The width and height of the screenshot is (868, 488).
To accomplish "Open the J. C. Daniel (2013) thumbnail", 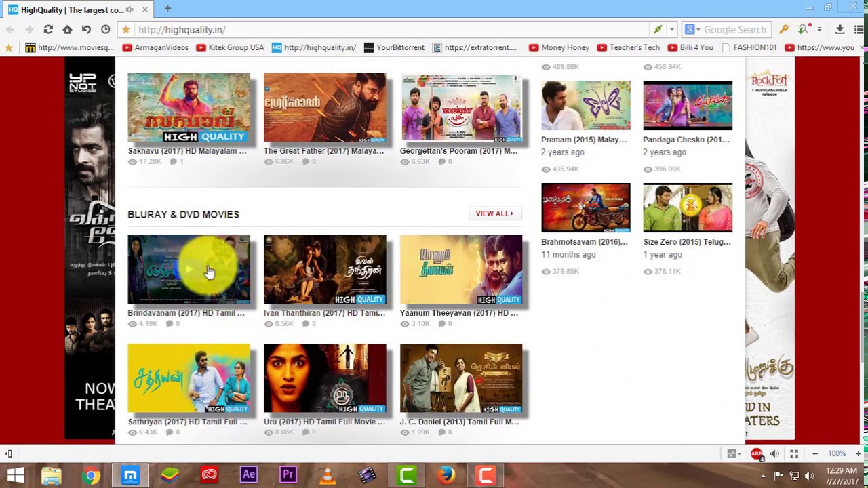I will coord(461,378).
